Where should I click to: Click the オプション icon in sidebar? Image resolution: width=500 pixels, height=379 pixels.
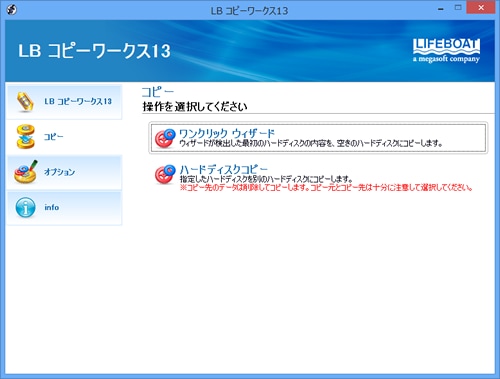click(26, 172)
